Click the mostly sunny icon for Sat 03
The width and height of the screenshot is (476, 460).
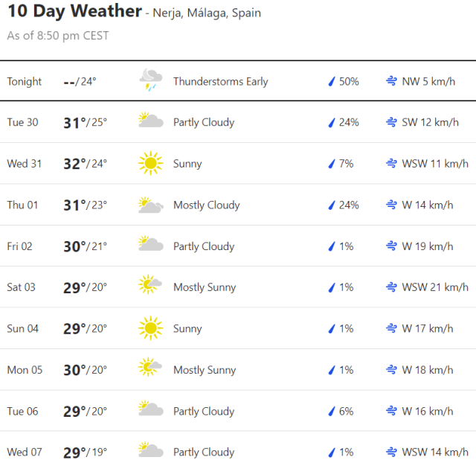150,287
